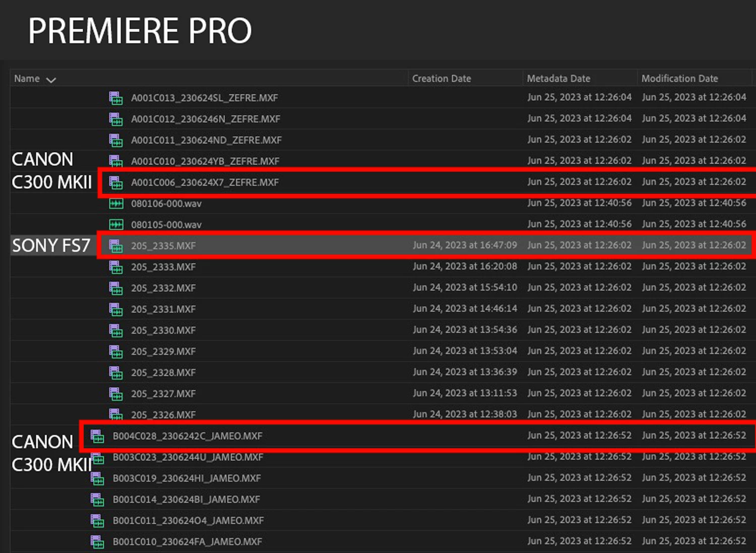This screenshot has height=553, width=756.
Task: Click creation date Jun 24, 2023 at 16:47:09
Action: 465,245
